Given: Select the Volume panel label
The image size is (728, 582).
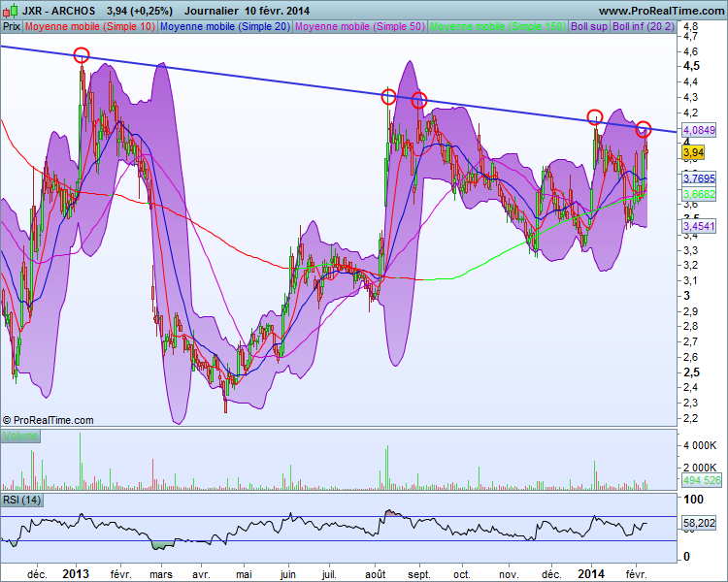Looking at the screenshot, I should [20, 436].
